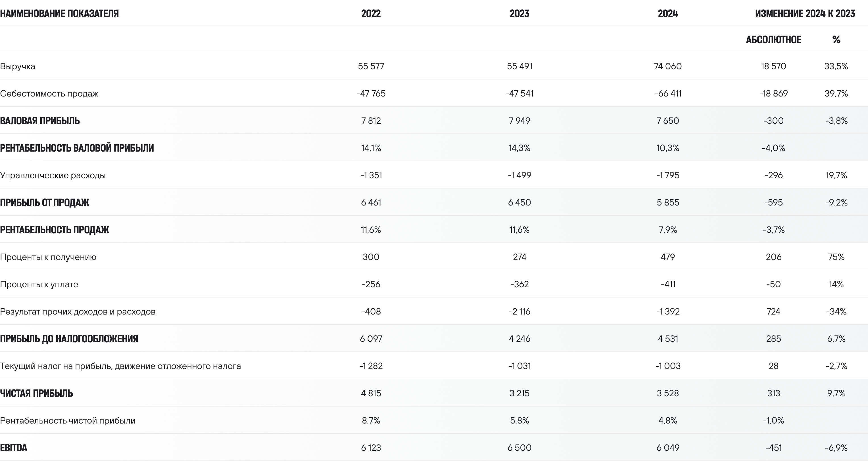The width and height of the screenshot is (868, 461).
Task: Select the АБСОЛЮТНОЕ sub-header
Action: click(x=773, y=40)
